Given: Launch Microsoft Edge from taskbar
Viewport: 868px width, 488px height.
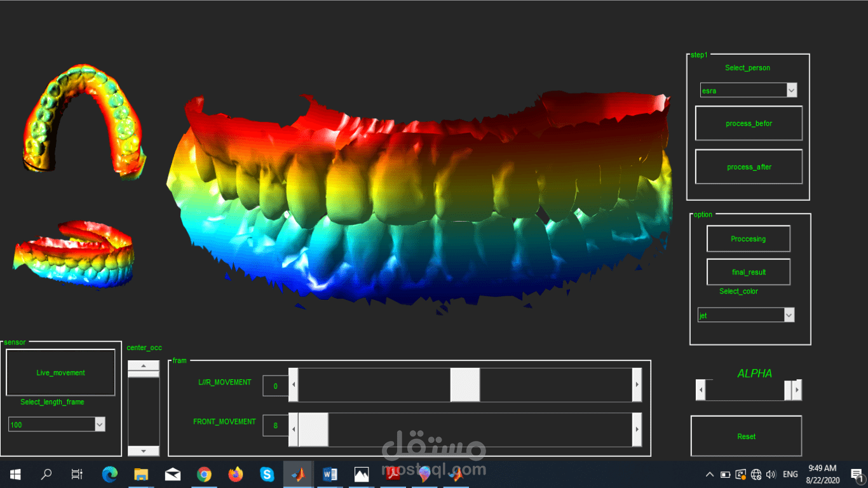Looking at the screenshot, I should [110, 474].
